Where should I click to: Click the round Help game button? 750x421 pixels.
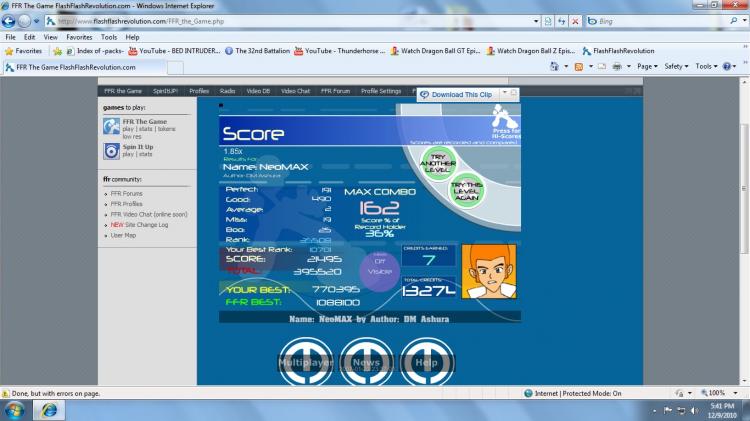(427, 362)
